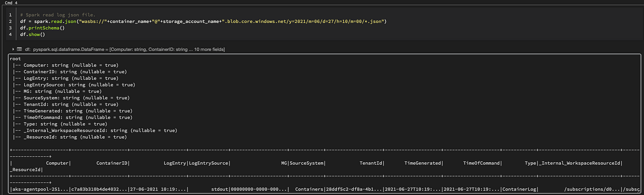Click the 'TenantId' column header
The height and width of the screenshot is (195, 644).
(371, 163)
